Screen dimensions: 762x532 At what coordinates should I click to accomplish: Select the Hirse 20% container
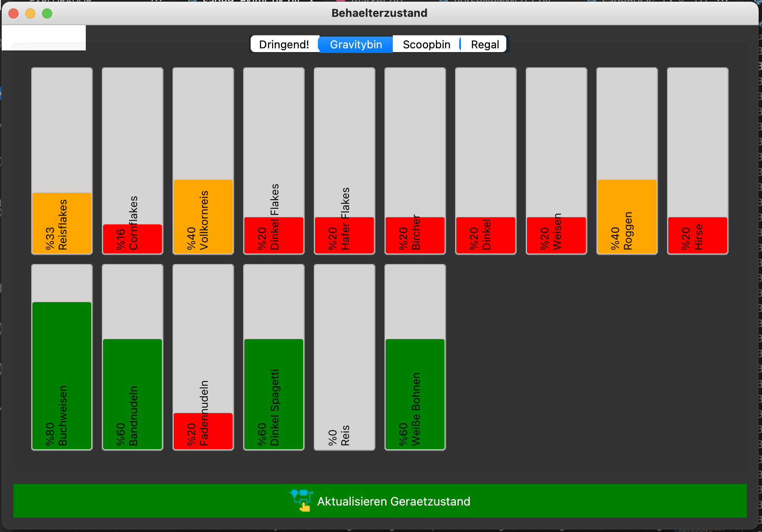pos(698,235)
